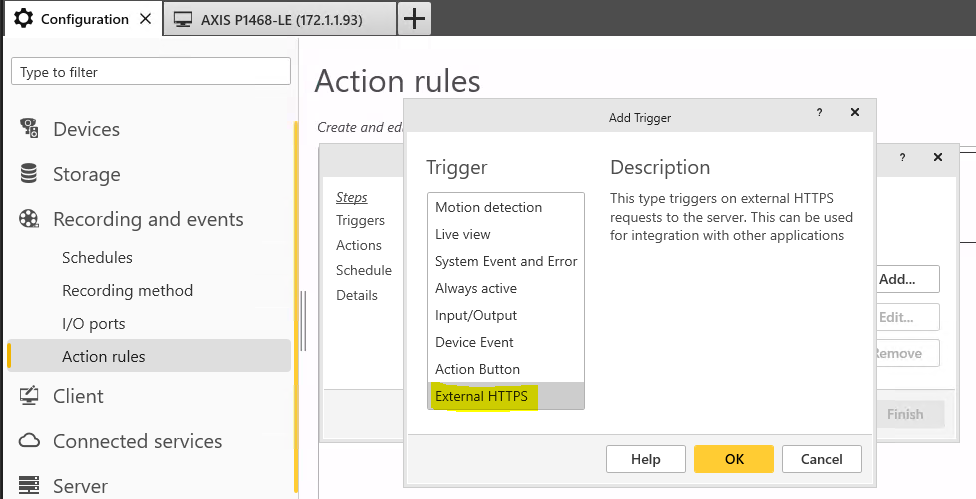Click Help button in Add Trigger dialog
The width and height of the screenshot is (976, 499).
[x=645, y=459]
